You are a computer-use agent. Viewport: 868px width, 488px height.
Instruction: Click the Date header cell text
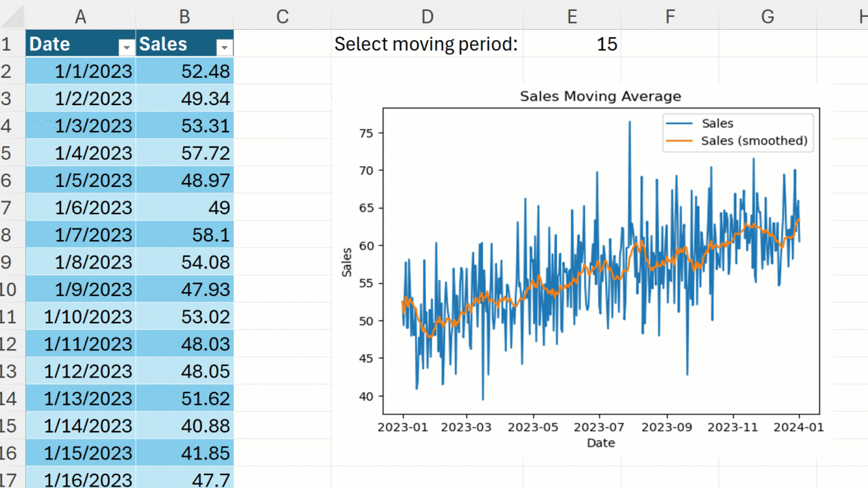pos(51,45)
